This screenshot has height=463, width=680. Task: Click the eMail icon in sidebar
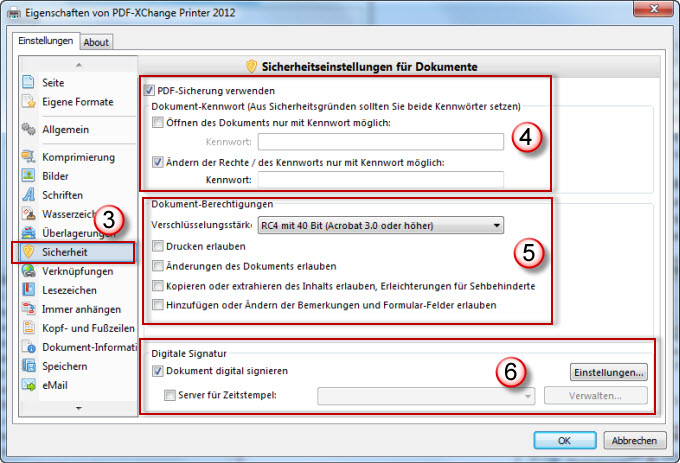point(29,385)
